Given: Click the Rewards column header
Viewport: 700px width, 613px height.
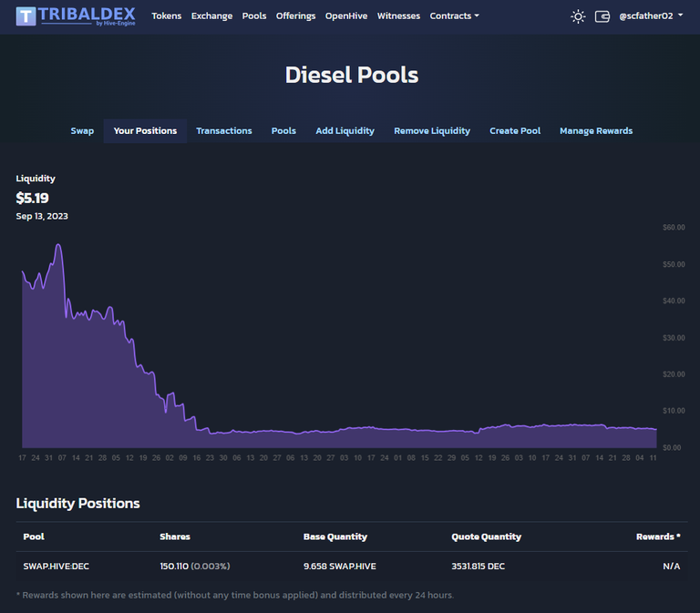Looking at the screenshot, I should point(658,536).
